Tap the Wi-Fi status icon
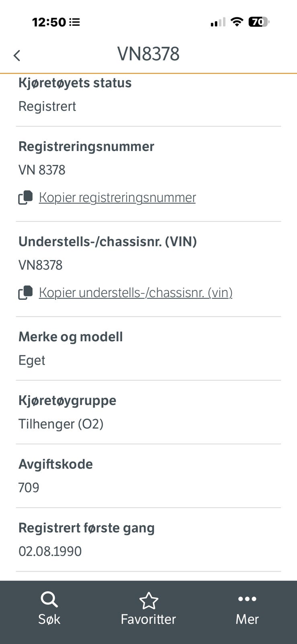Screen dimensions: 297x644 click(237, 22)
